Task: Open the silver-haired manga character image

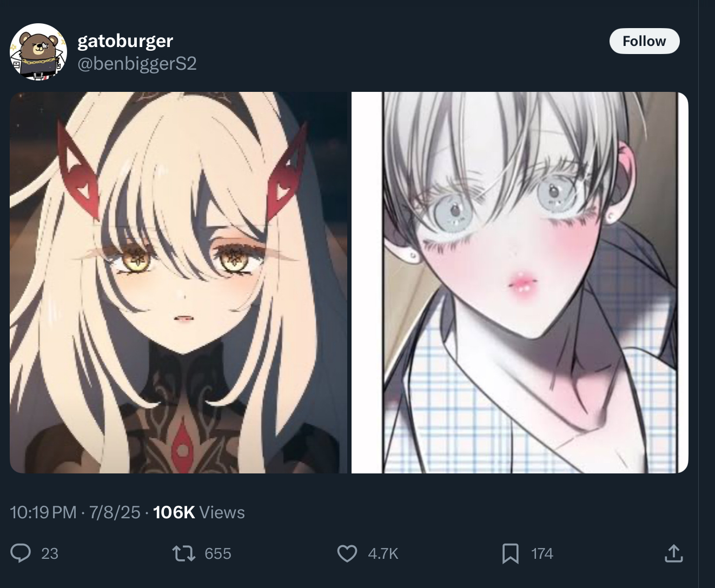Action: (x=520, y=283)
